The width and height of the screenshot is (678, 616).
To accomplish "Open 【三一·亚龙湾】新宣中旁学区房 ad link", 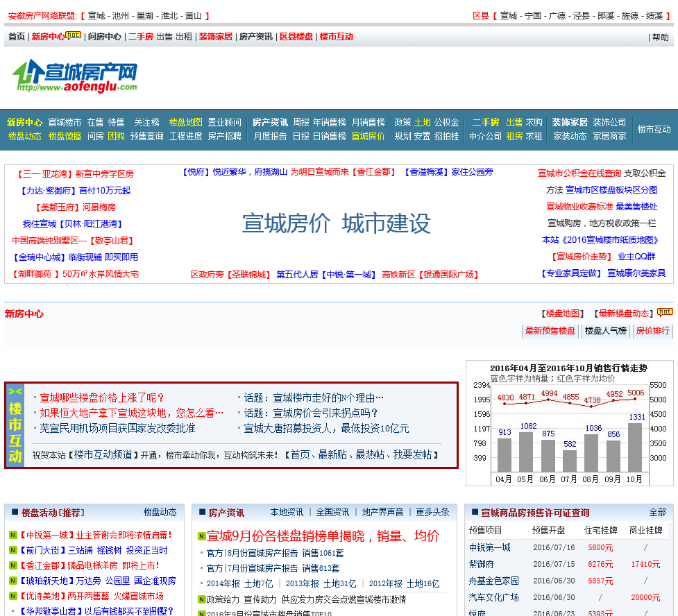I will tap(74, 174).
